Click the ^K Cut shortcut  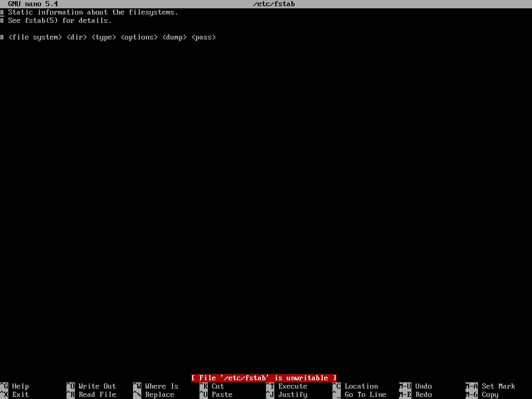point(212,386)
